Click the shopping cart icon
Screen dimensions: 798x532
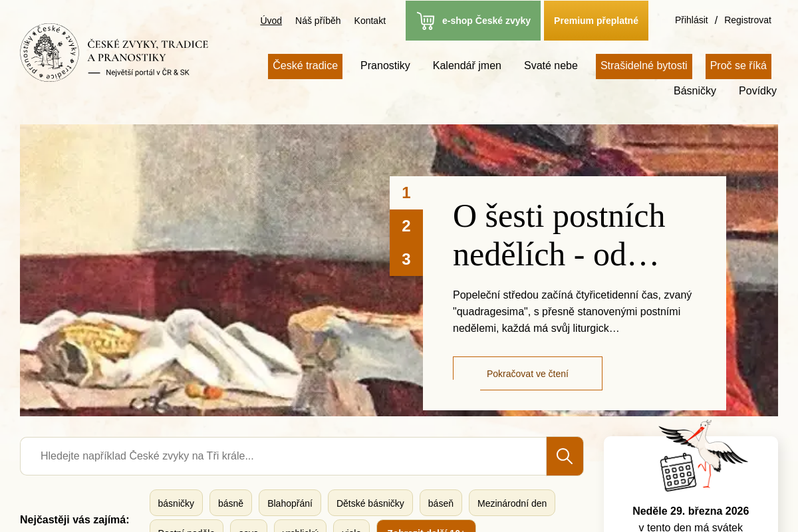[x=426, y=21]
